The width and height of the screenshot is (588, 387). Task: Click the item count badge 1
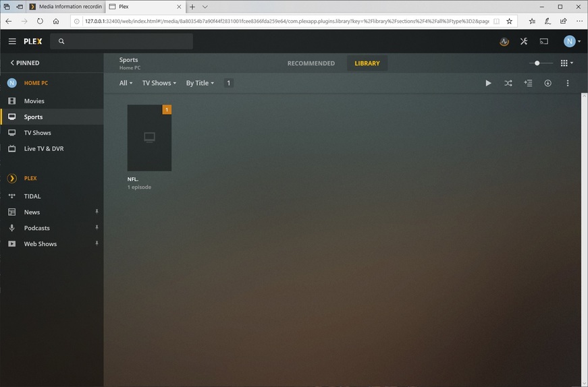point(228,83)
